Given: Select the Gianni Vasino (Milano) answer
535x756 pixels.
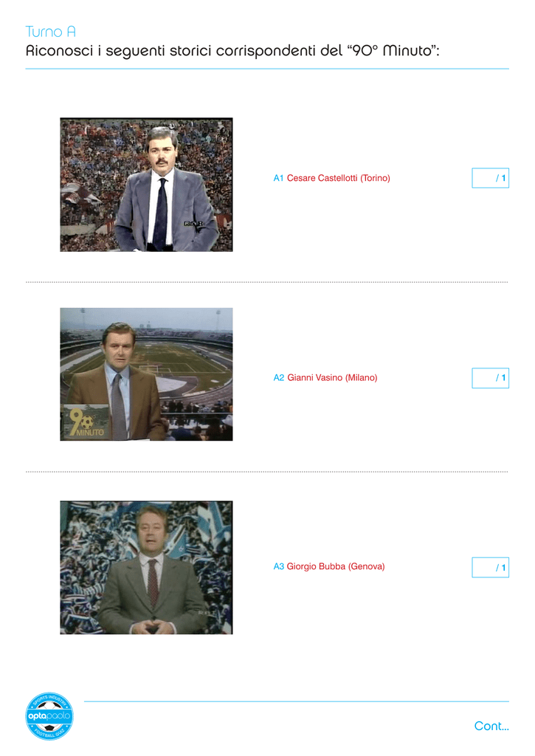Looking at the screenshot, I should click(x=332, y=377).
